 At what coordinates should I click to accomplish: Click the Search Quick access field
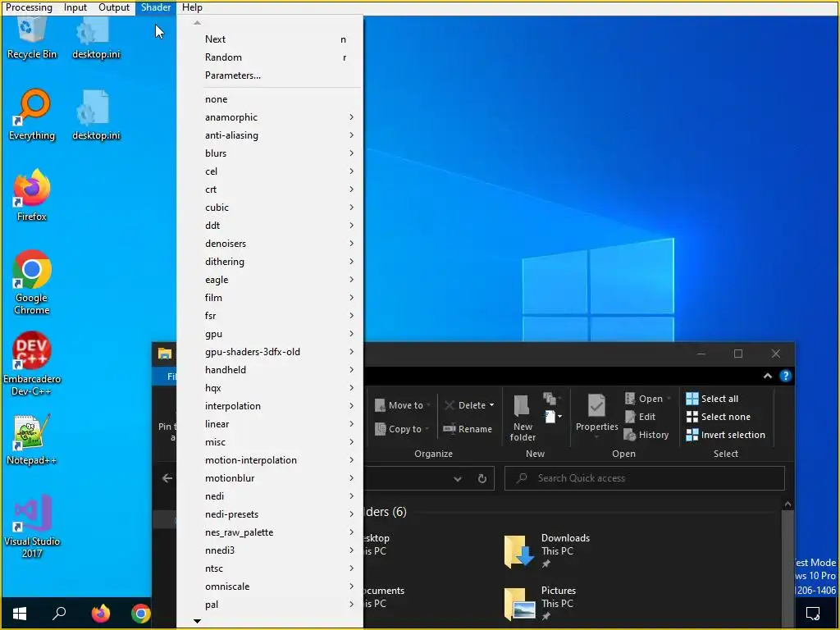tap(645, 478)
